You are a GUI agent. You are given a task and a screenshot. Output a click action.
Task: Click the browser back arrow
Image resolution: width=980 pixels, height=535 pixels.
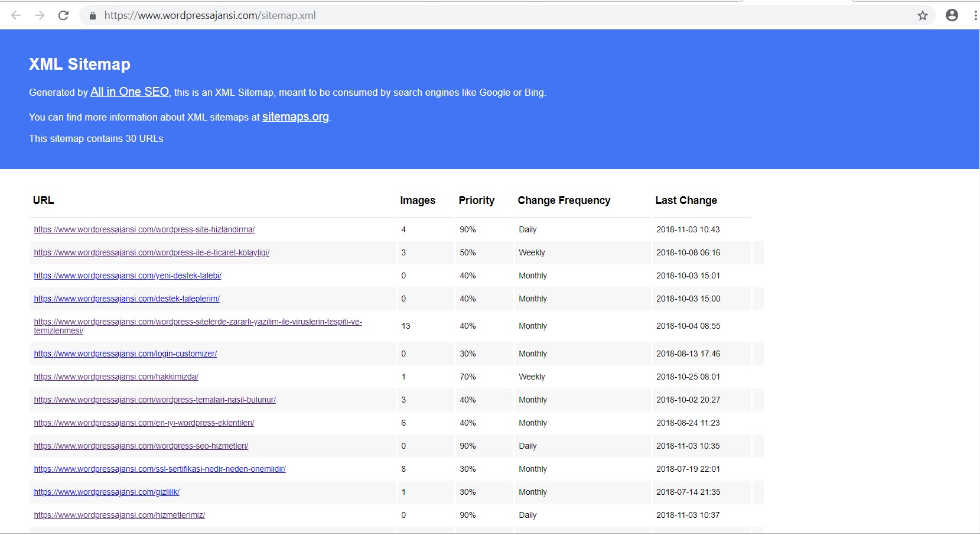16,15
